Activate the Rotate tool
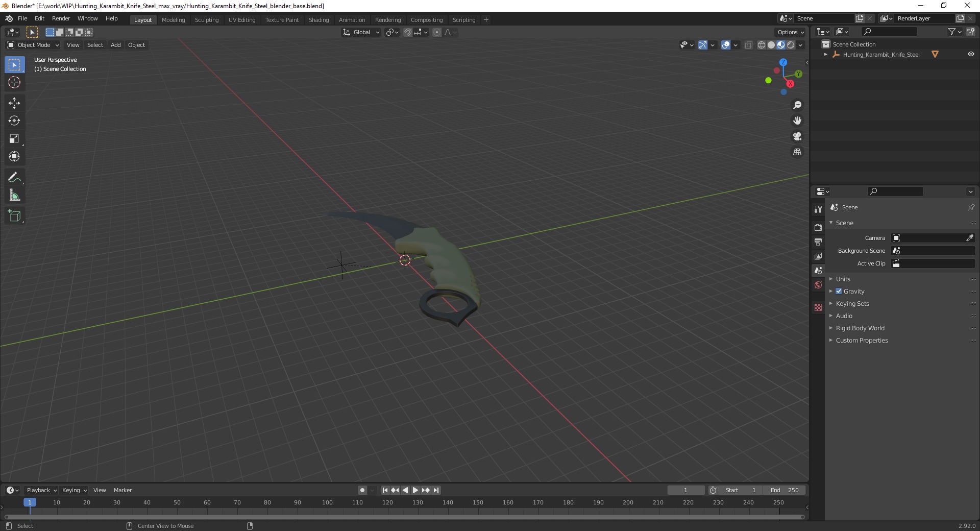The image size is (980, 531). pos(14,121)
